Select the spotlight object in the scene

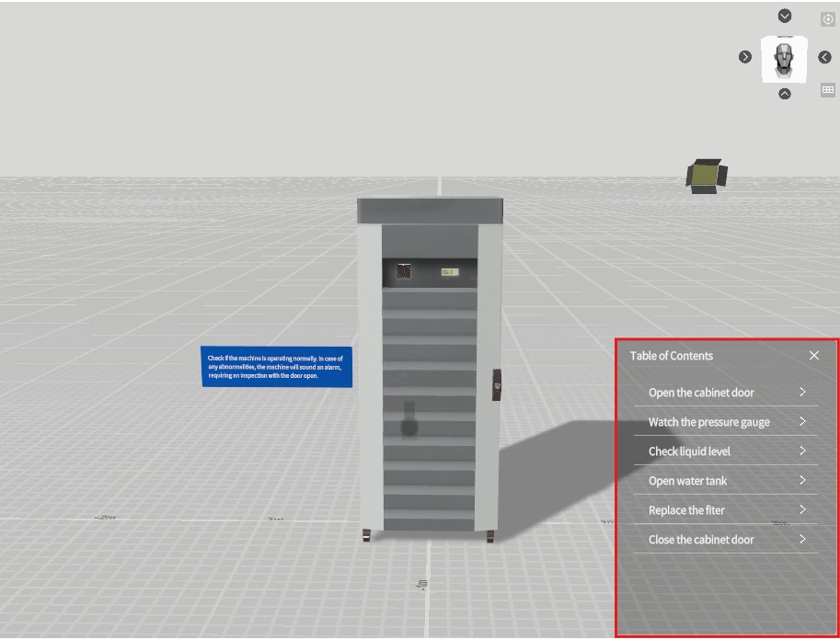(x=706, y=175)
